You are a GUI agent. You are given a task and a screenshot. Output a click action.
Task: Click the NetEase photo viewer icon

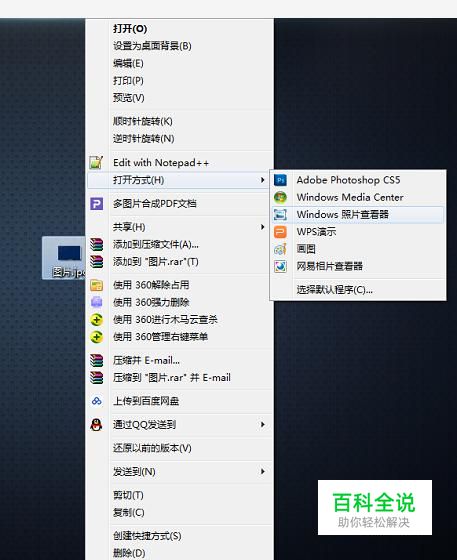tap(280, 266)
